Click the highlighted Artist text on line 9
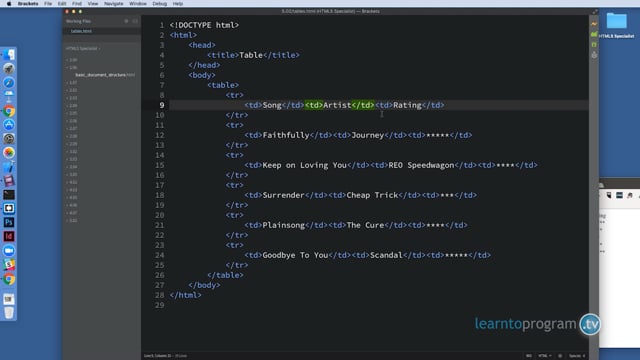This screenshot has width=640, height=360. [x=337, y=105]
